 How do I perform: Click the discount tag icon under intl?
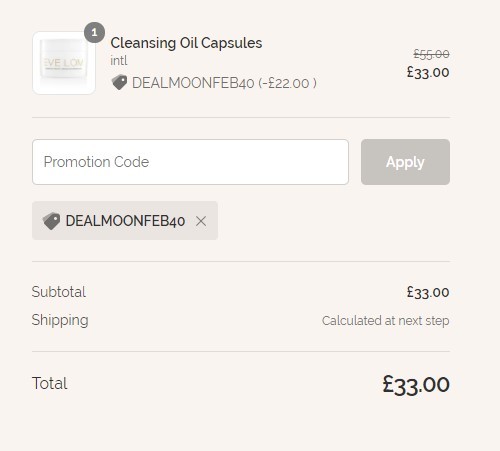(119, 83)
